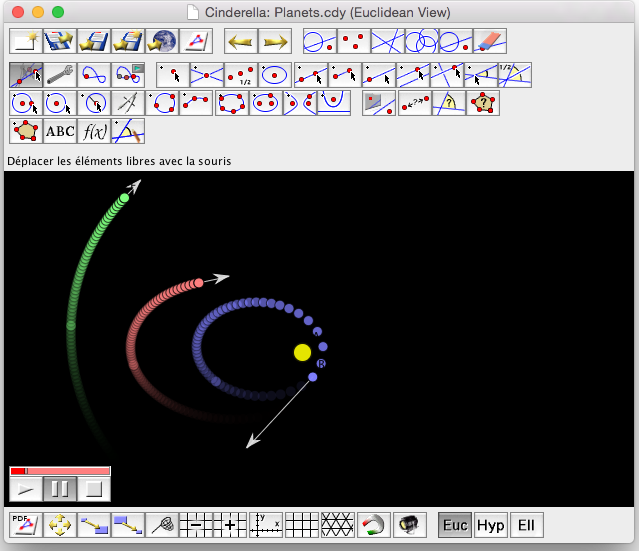Click the yellow sun point
Image resolution: width=639 pixels, height=551 pixels.
(x=302, y=352)
